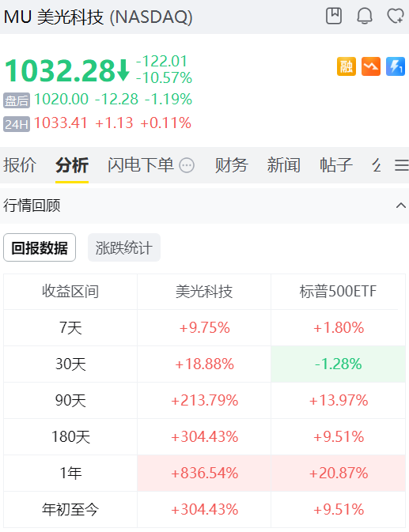Click the 美光科技 column header

coord(204,292)
